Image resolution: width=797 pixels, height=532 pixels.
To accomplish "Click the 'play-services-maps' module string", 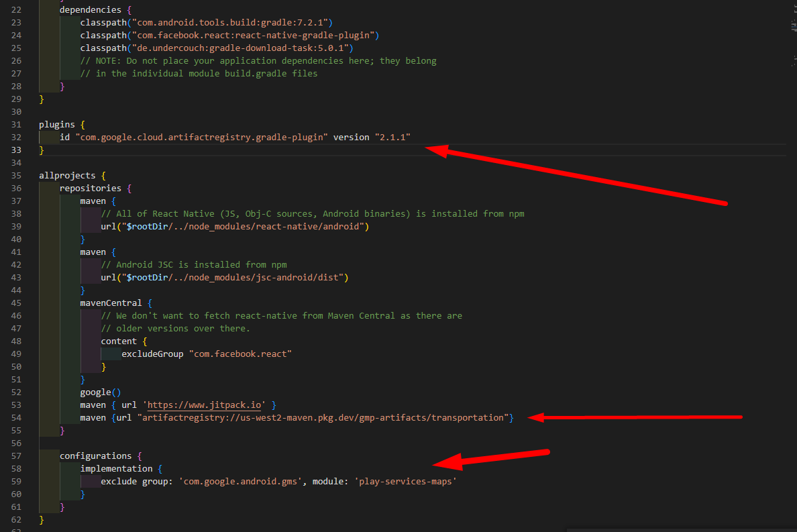I will [405, 482].
